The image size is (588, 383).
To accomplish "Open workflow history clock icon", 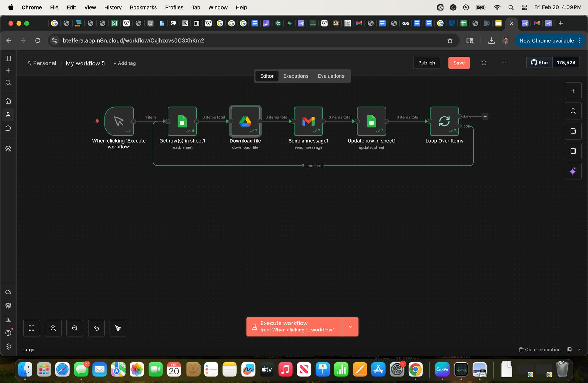I will click(484, 63).
